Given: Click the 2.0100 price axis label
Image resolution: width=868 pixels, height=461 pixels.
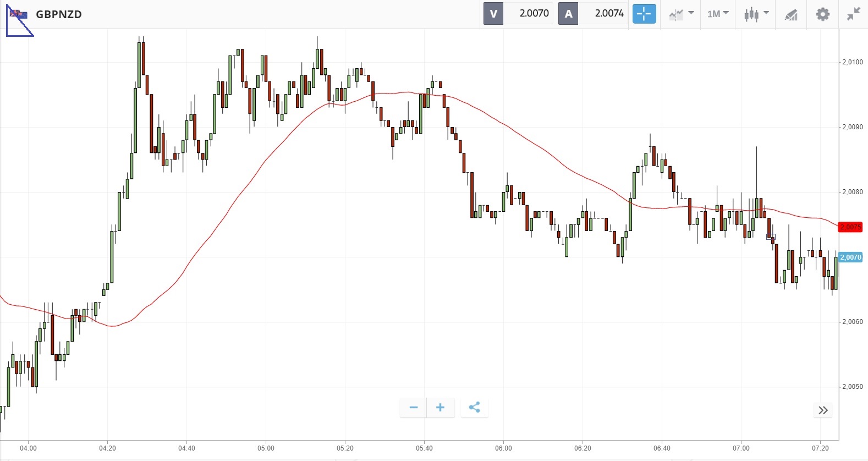Looking at the screenshot, I should [x=853, y=62].
